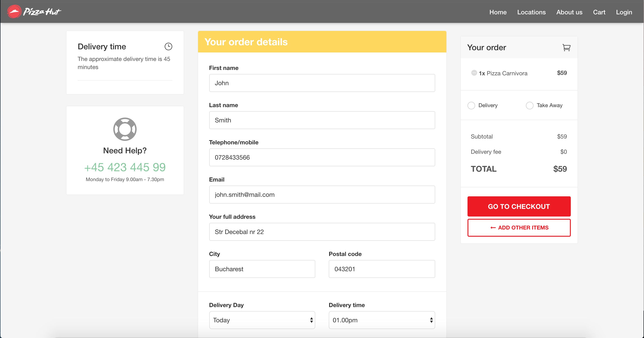Image resolution: width=644 pixels, height=338 pixels.
Task: Click into the First name field
Action: coord(322,83)
